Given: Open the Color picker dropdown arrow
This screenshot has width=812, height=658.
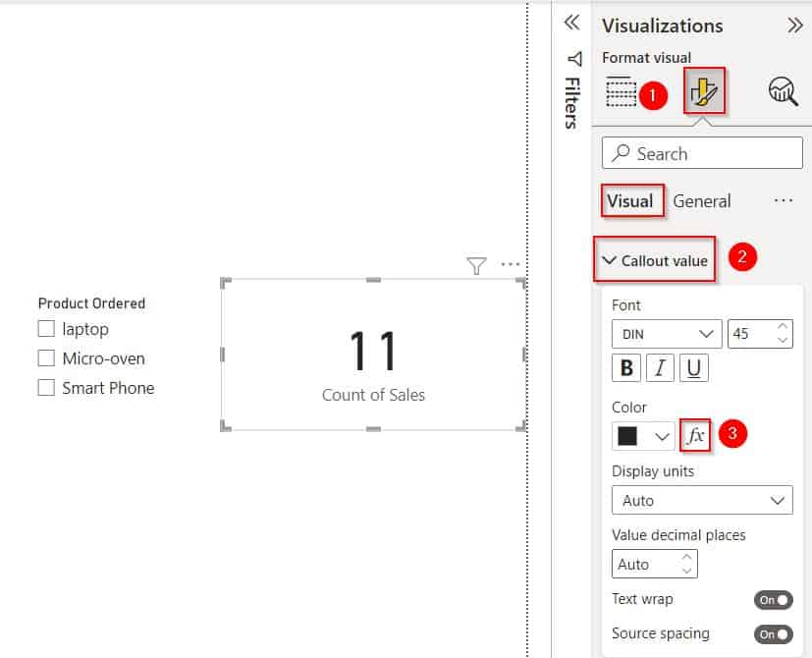Looking at the screenshot, I should (662, 436).
